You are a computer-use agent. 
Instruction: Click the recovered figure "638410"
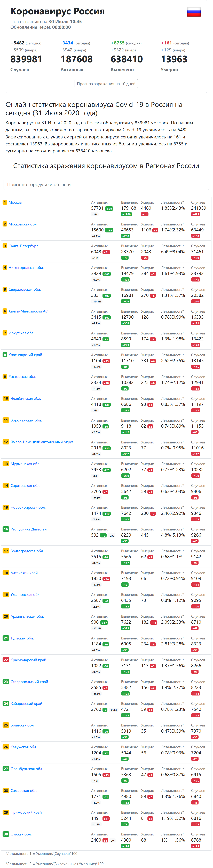click(127, 59)
